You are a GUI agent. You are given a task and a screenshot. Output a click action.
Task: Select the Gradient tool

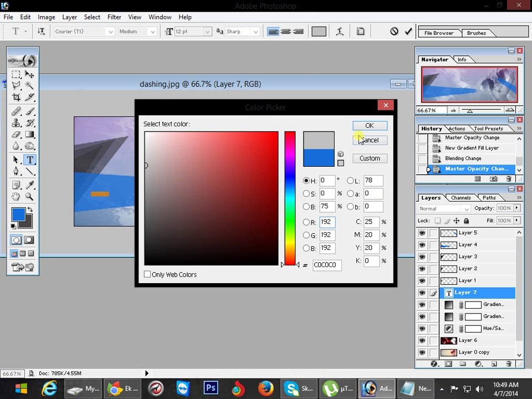[x=29, y=134]
